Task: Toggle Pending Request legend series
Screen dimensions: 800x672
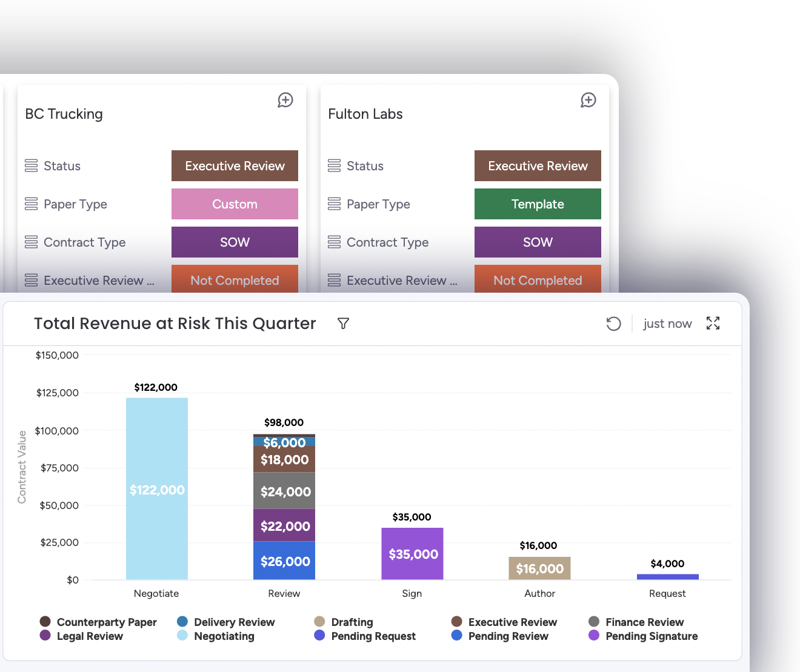Action: 365,636
